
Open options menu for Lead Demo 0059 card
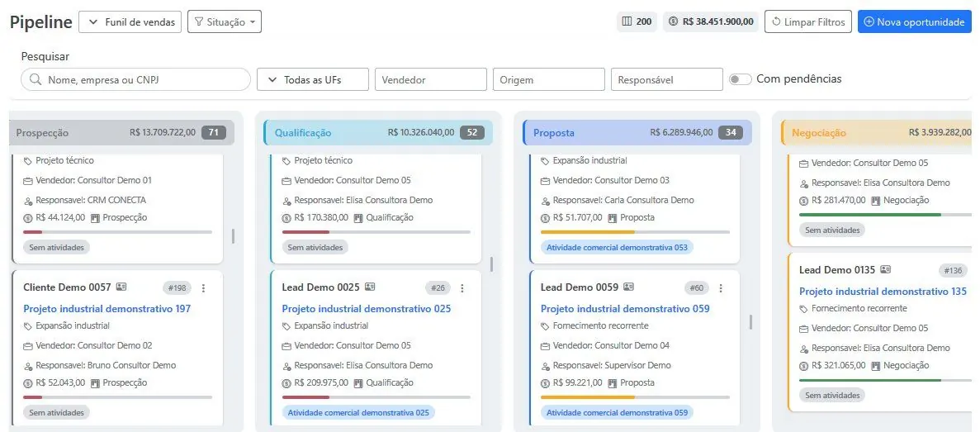click(721, 288)
